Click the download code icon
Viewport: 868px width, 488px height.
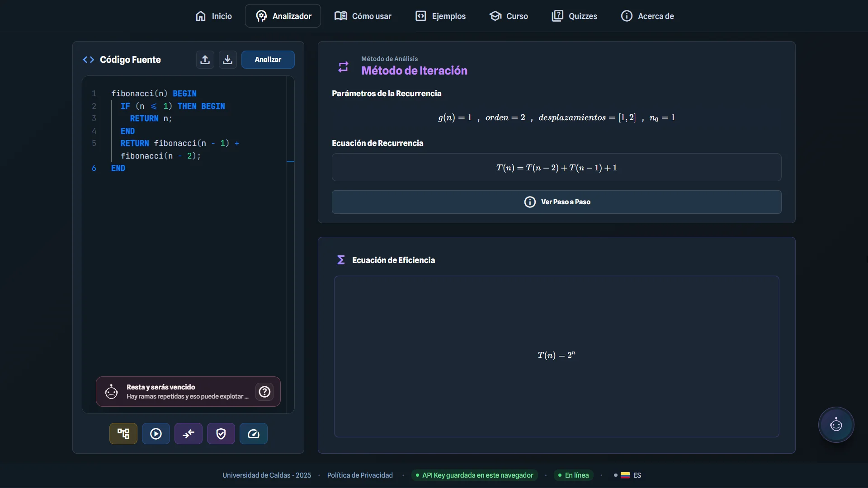point(227,60)
